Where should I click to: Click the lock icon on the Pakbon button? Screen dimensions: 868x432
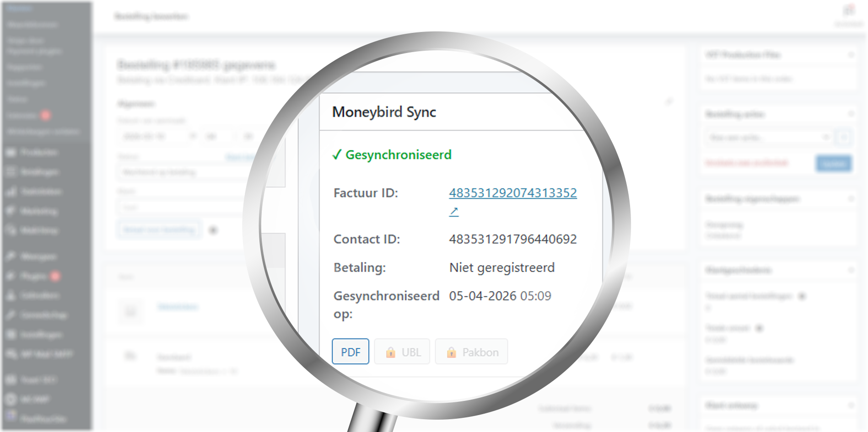coord(451,352)
